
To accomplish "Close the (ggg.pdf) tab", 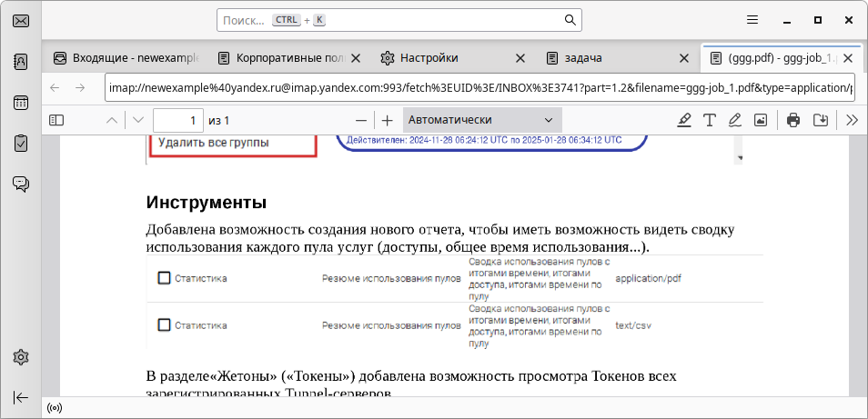I will (x=847, y=58).
